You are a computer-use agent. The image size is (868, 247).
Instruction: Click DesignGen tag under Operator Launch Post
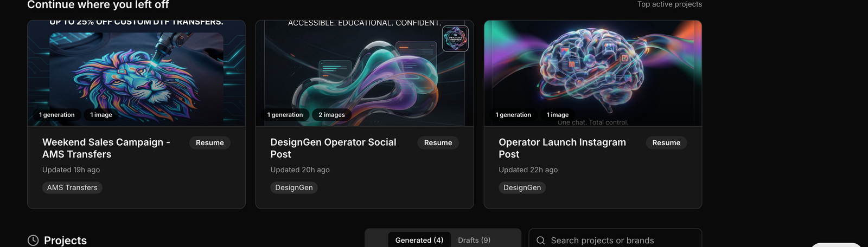coord(522,187)
